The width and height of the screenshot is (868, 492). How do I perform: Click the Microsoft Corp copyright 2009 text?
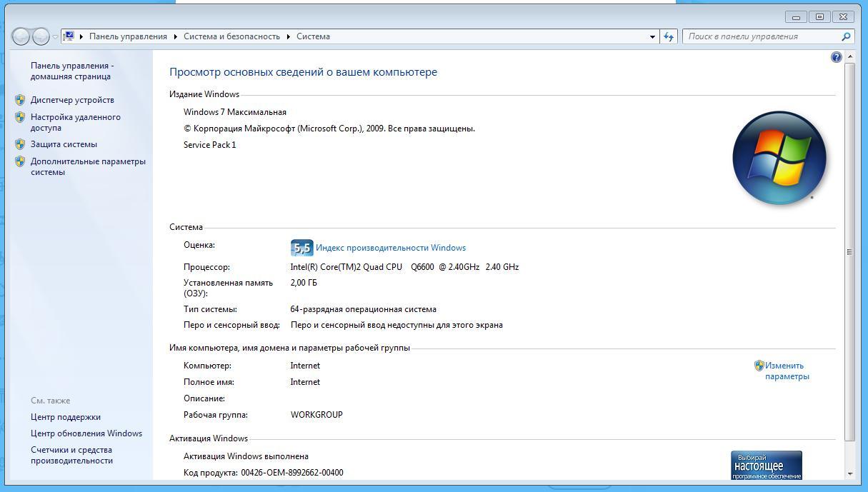tap(329, 129)
